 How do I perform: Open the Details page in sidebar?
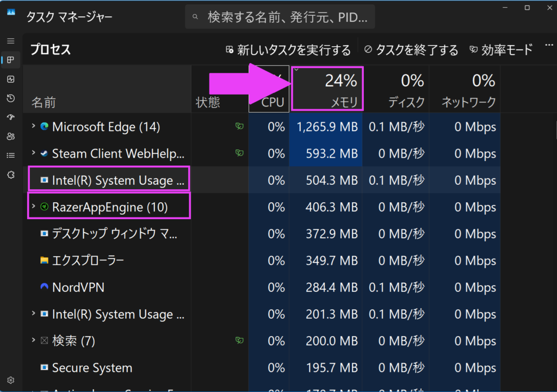coord(10,155)
